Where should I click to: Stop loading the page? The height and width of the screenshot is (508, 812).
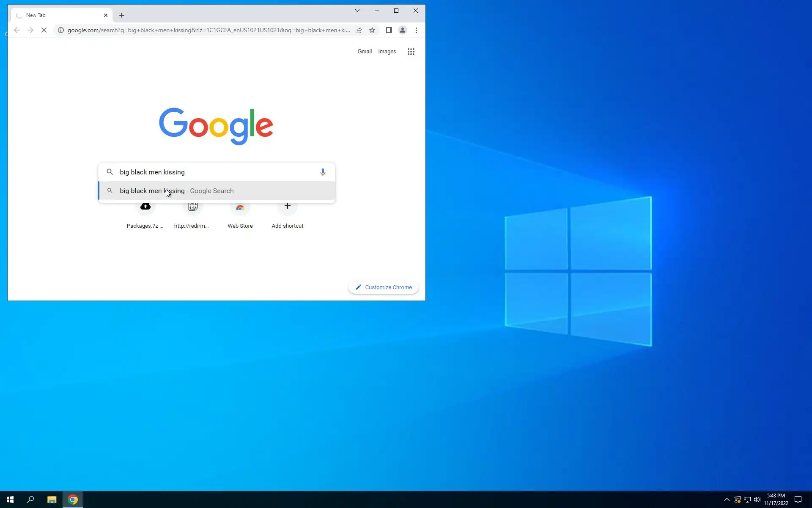44,30
